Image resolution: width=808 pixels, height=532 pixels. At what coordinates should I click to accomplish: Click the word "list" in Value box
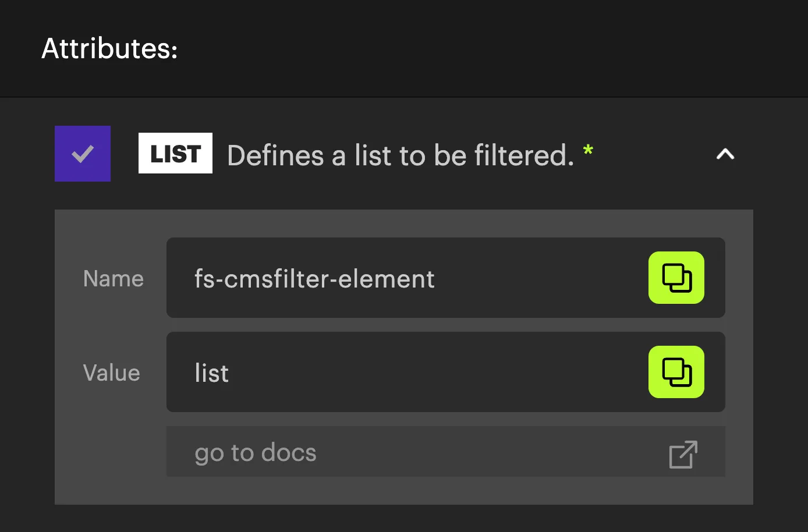click(211, 373)
